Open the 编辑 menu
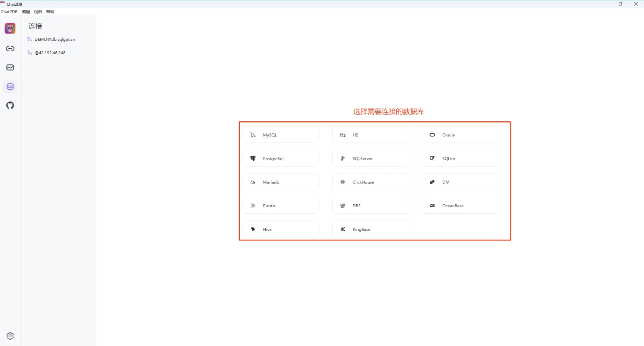This screenshot has height=346, width=644. tap(26, 12)
